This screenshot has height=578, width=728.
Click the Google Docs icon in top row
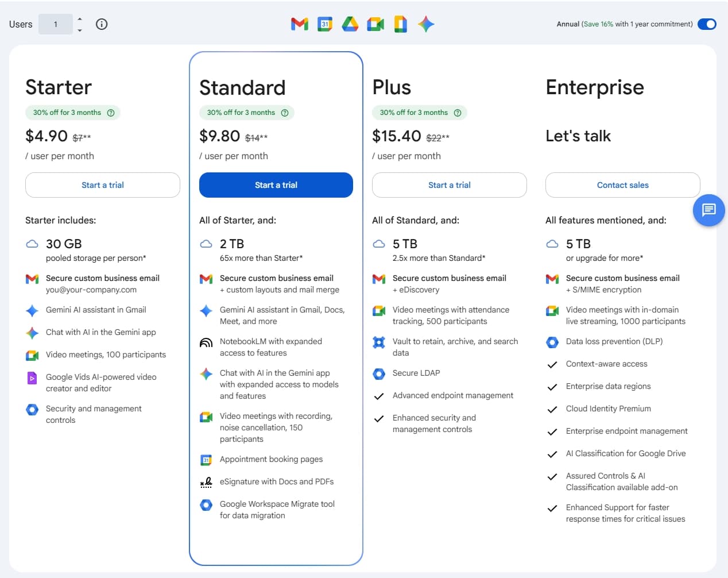tap(401, 24)
